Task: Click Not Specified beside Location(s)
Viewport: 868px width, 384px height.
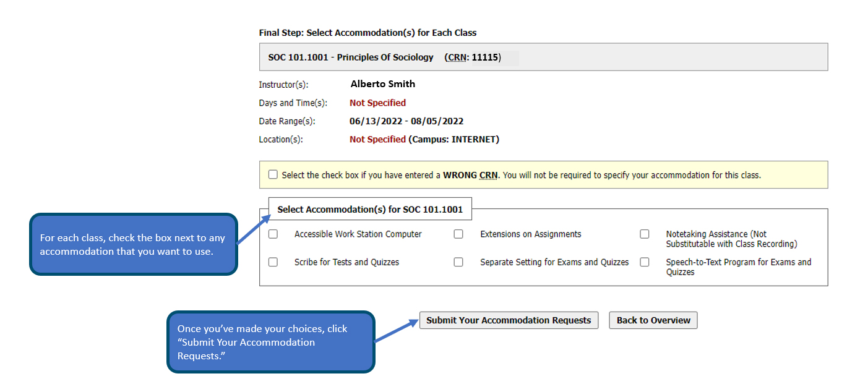Action: (x=377, y=140)
